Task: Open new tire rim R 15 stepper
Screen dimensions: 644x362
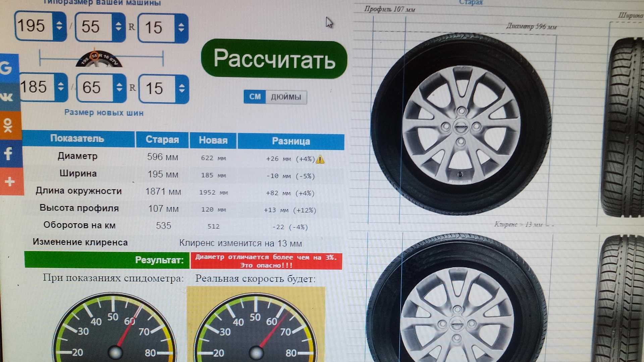Action: tap(182, 89)
